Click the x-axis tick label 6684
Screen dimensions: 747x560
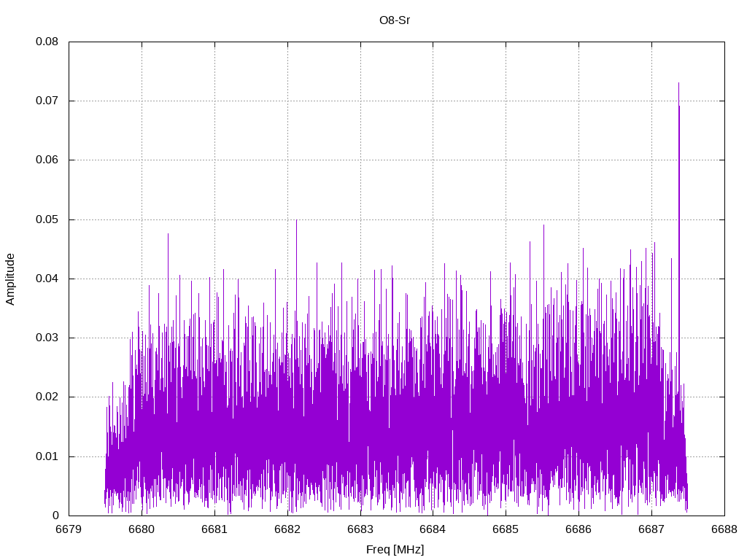click(433, 529)
